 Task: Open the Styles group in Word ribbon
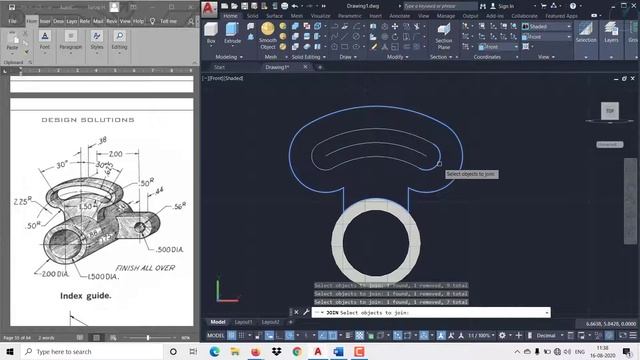[97, 41]
